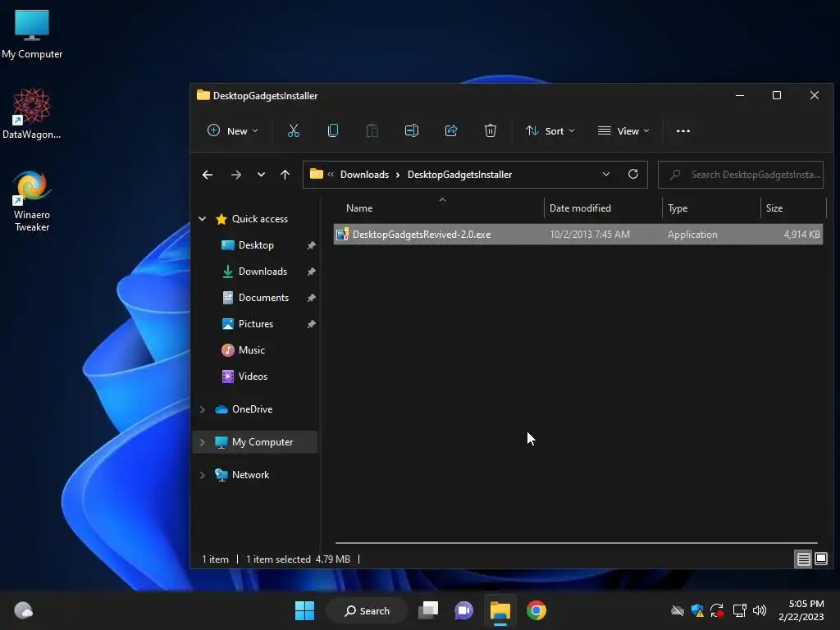Click the horizontal scrollbar in file list

[x=577, y=543]
